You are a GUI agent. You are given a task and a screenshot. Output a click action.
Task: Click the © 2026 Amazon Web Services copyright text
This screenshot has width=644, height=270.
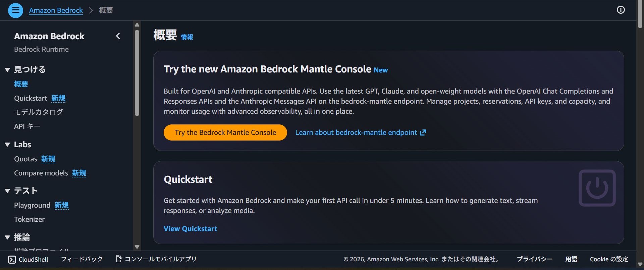click(x=421, y=259)
